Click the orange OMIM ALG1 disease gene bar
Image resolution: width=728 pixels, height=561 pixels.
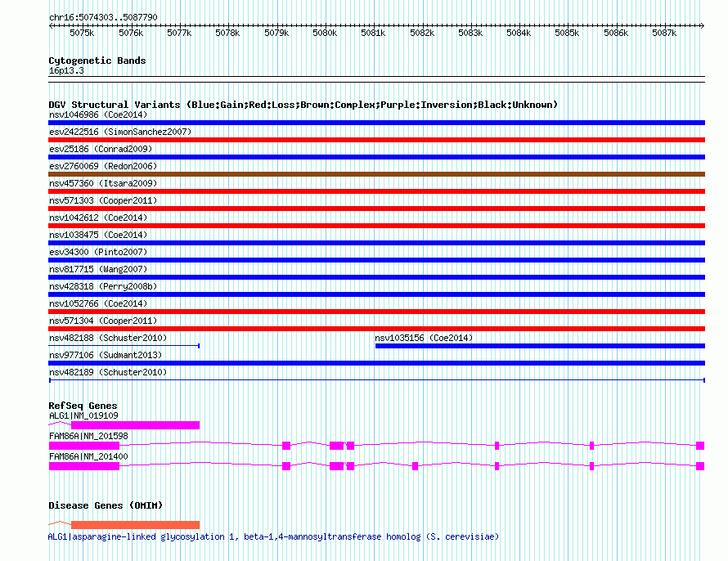click(135, 525)
